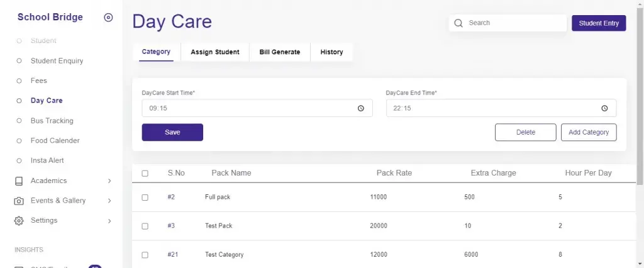Check the Full pack row checkbox
This screenshot has width=644, height=268.
(145, 198)
